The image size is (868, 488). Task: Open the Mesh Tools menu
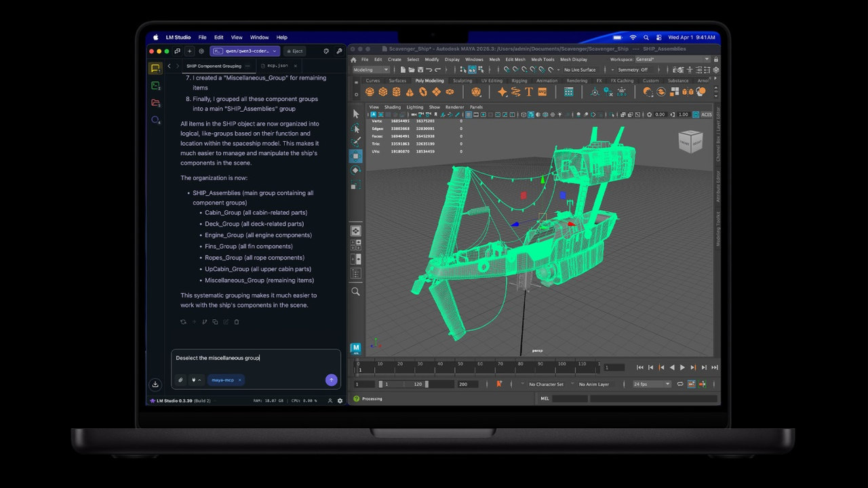pos(543,60)
